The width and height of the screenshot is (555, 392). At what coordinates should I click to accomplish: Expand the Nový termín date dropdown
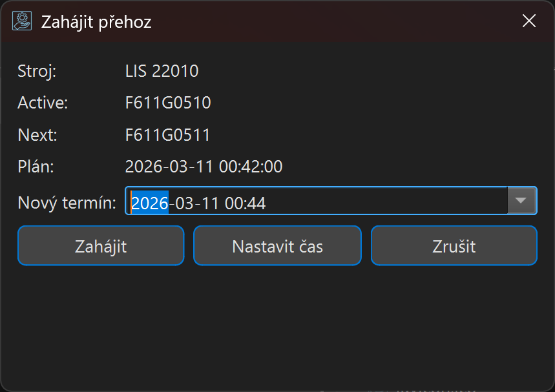[522, 201]
